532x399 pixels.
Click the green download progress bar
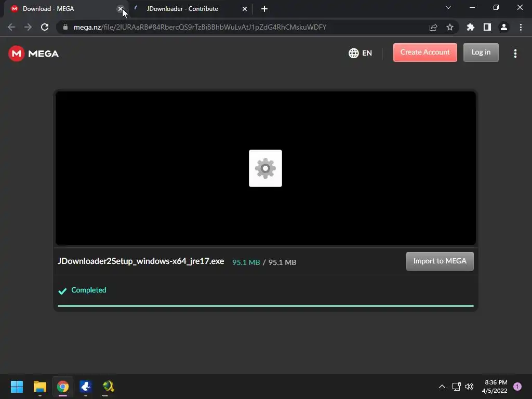265,306
